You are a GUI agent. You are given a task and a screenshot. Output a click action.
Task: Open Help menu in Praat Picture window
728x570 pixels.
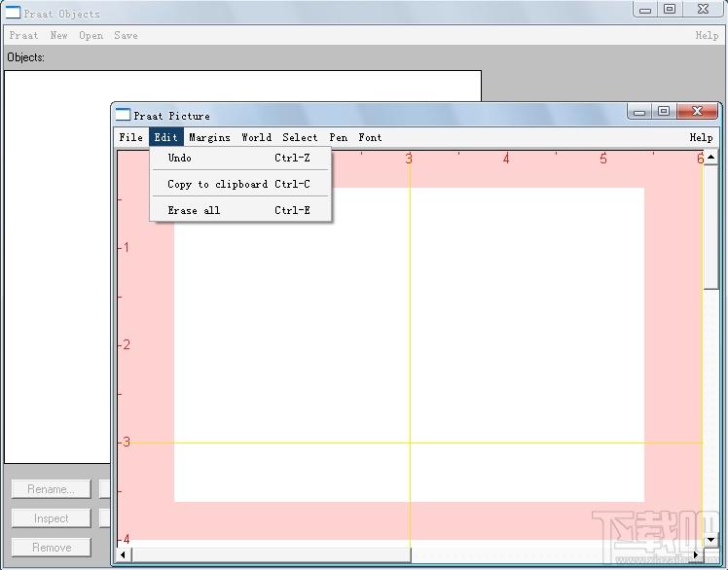701,137
